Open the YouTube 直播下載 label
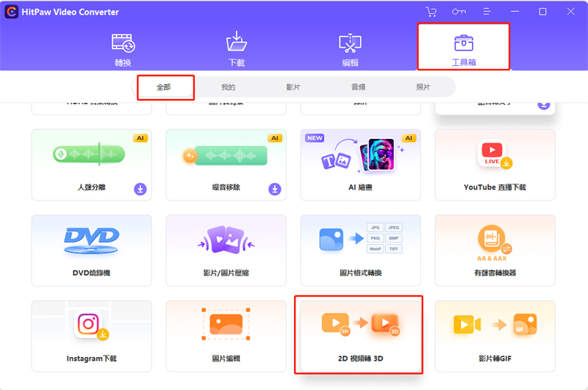Viewport: 588px width, 390px height. coord(495,187)
